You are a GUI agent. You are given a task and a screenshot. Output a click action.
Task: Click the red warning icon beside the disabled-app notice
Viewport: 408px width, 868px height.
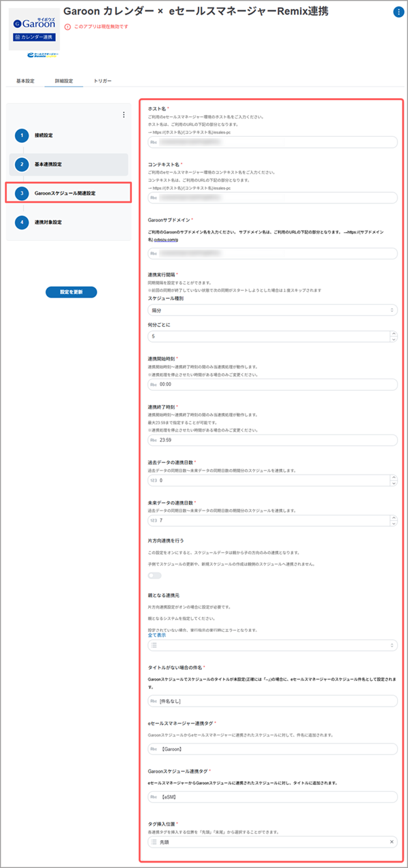coord(67,27)
